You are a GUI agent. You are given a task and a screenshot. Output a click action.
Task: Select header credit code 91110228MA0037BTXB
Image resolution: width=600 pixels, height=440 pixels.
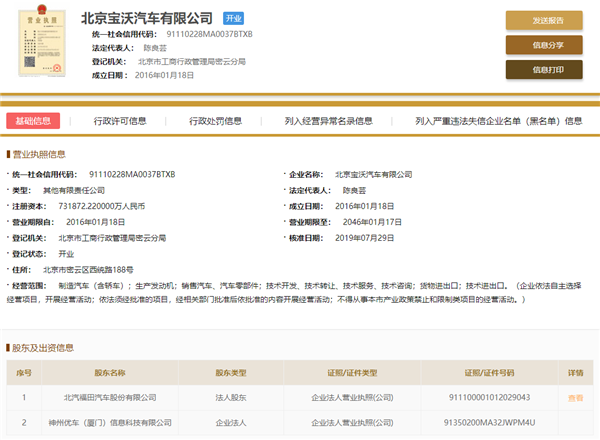point(209,34)
